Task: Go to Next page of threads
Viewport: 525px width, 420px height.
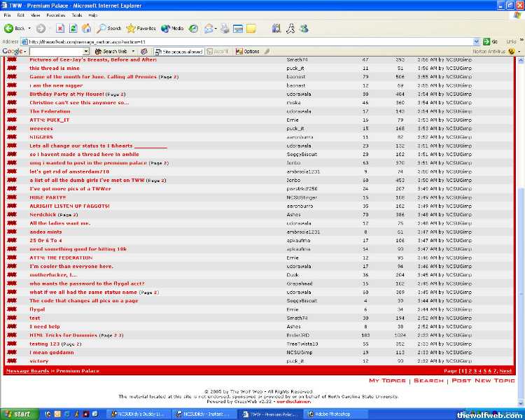Action: [x=505, y=371]
